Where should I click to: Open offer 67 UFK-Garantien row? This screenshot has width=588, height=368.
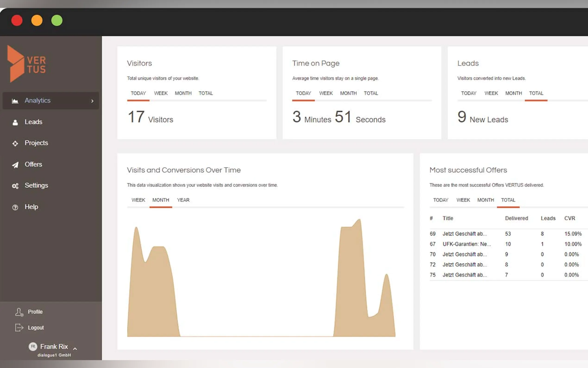[x=466, y=244]
